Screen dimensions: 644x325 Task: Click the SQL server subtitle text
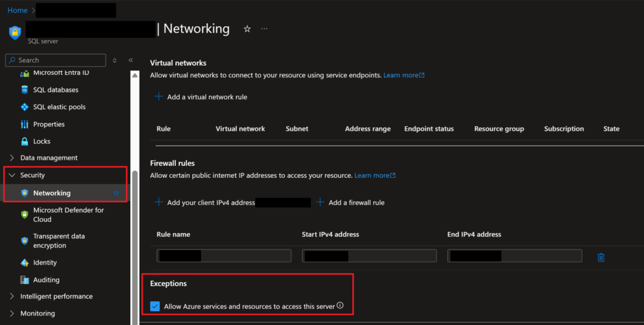click(43, 41)
